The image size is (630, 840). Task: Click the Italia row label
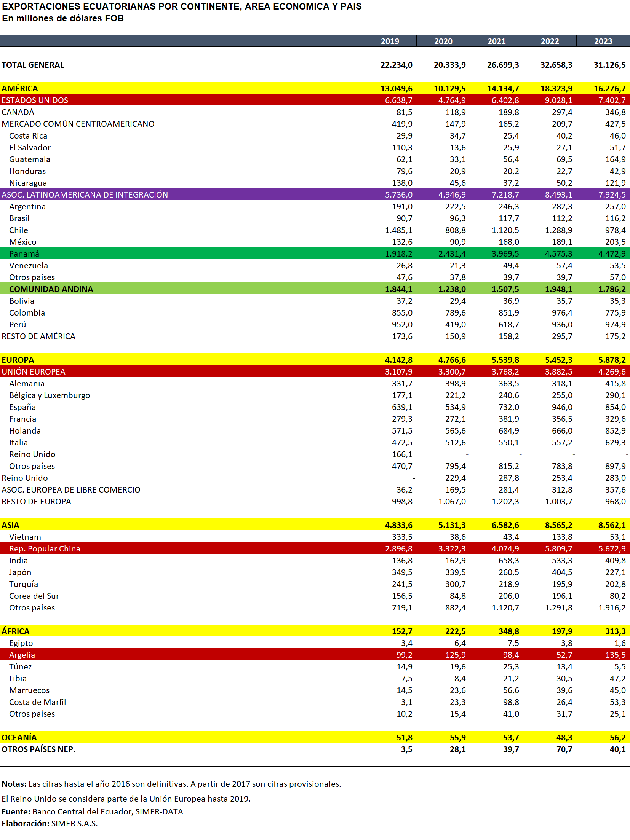point(18,443)
